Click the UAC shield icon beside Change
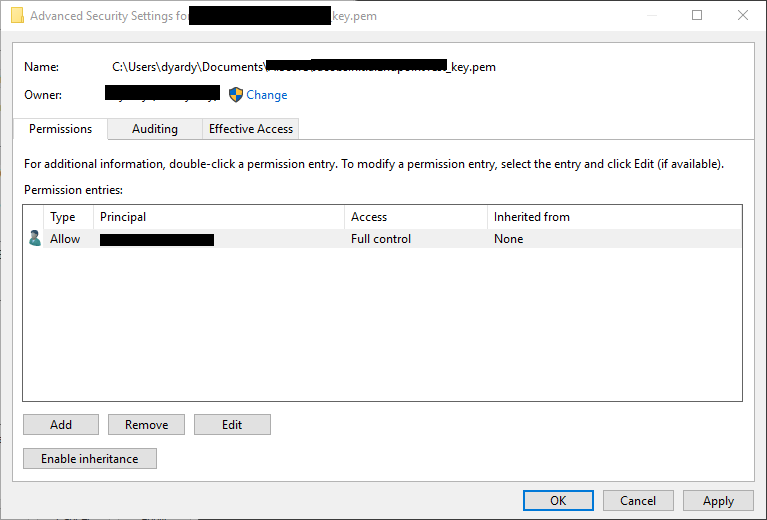Image resolution: width=767 pixels, height=520 pixels. [x=236, y=95]
